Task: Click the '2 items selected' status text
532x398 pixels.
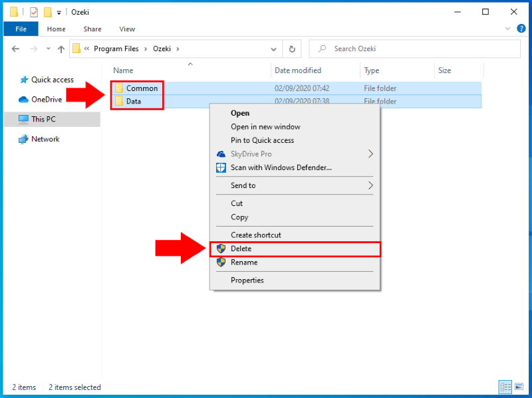Action: coord(74,387)
